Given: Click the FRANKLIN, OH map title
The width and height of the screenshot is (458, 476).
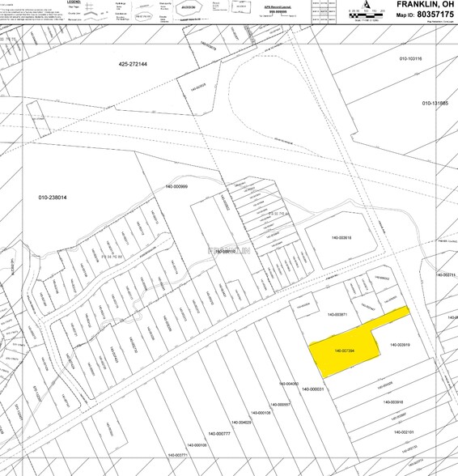Looking at the screenshot, I should 425,4.
